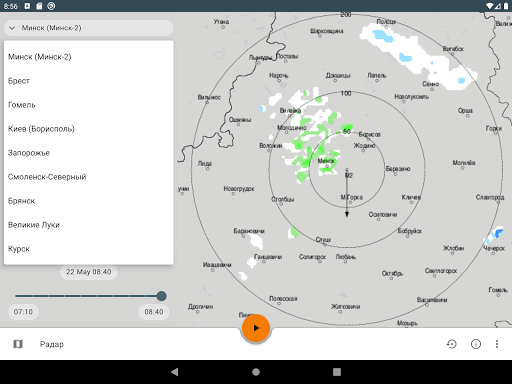Image resolution: width=512 pixels, height=384 pixels.
Task: Tap the orange play animation button
Action: point(256,328)
